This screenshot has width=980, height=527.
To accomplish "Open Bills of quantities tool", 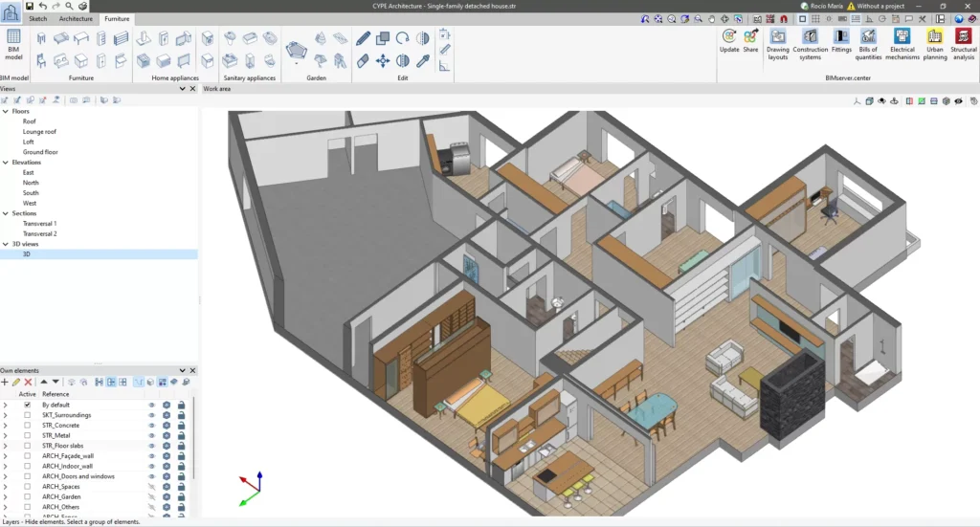I will [867, 44].
